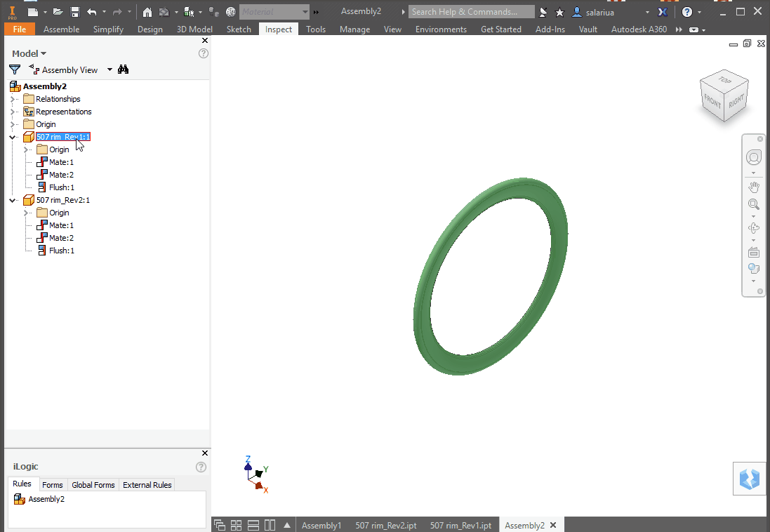This screenshot has width=770, height=532.
Task: Select the Look At tool
Action: tap(753, 251)
